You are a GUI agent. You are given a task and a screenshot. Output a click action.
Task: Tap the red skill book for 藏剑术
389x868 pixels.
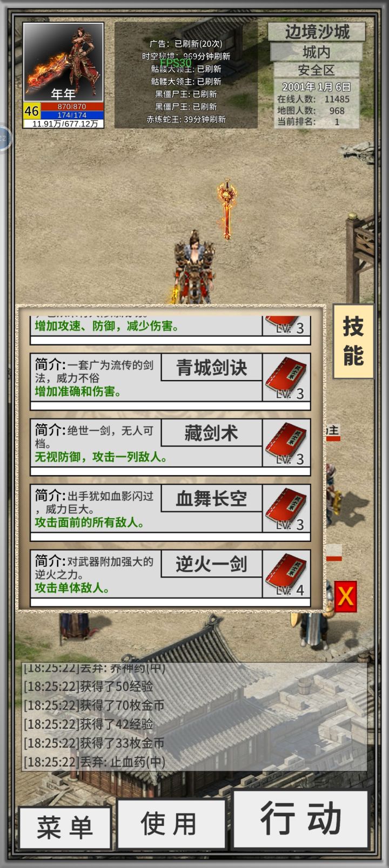[x=286, y=443]
